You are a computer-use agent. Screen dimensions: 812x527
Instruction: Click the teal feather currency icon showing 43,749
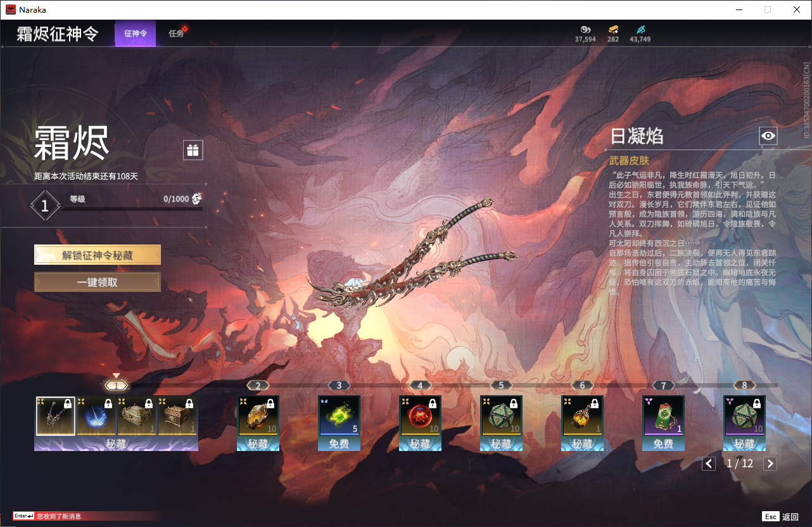[x=640, y=29]
